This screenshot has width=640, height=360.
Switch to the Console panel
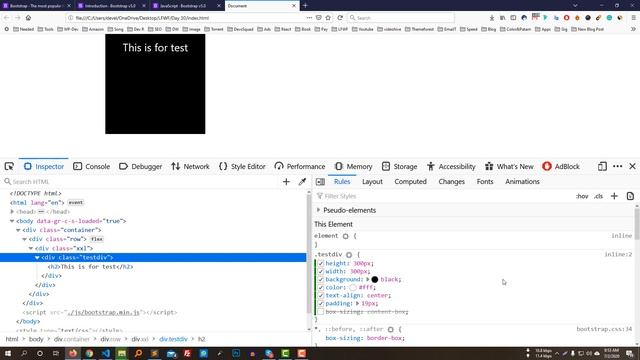[x=91, y=167]
